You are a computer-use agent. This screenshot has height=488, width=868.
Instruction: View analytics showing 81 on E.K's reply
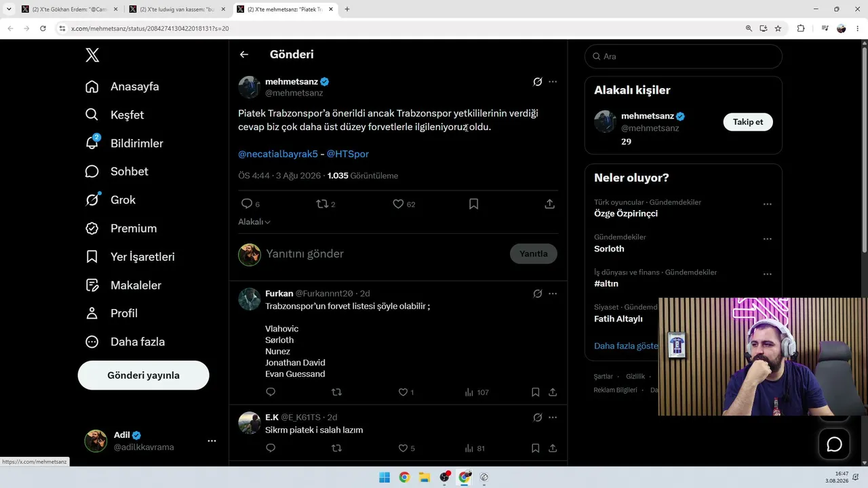475,449
